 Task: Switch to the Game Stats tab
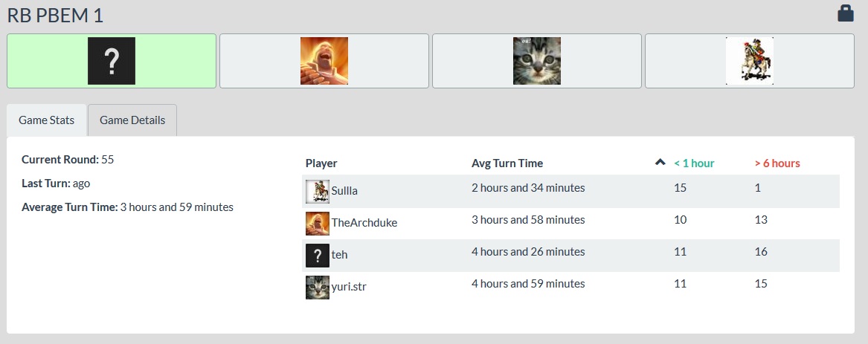pos(47,120)
